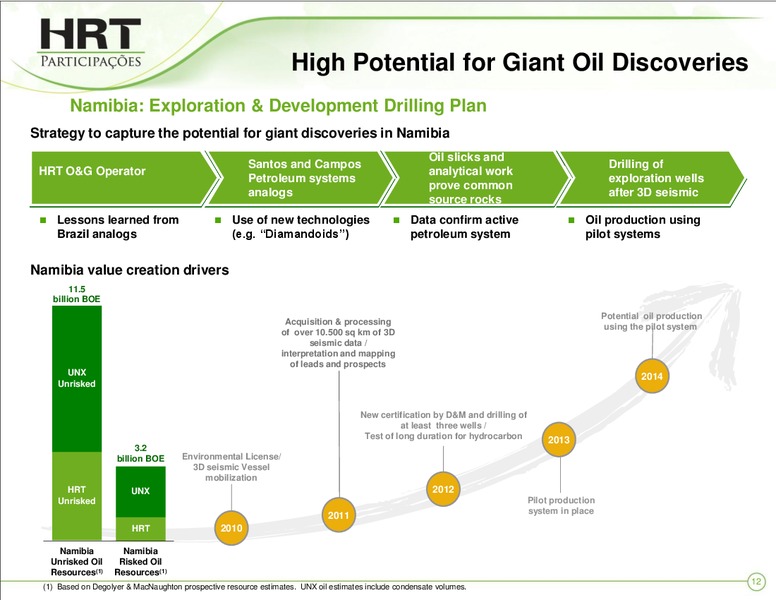Click slide page number 12 circle
The height and width of the screenshot is (600, 776).
tap(756, 581)
